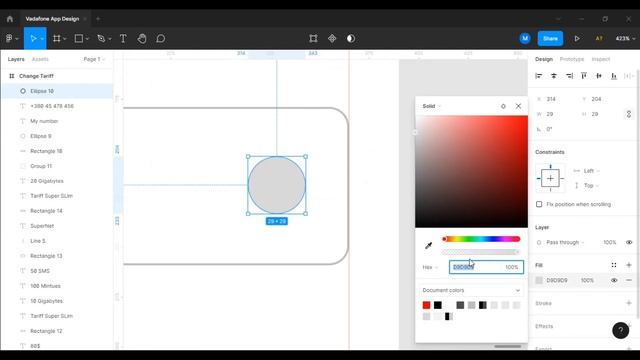Align selection to the left
640x360 pixels.
pyautogui.click(x=539, y=76)
